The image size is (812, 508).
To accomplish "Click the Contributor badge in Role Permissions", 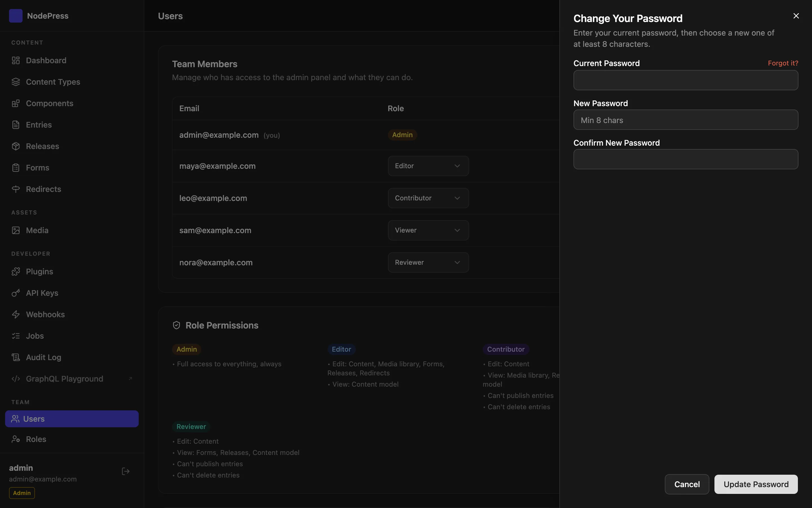I will pos(506,349).
